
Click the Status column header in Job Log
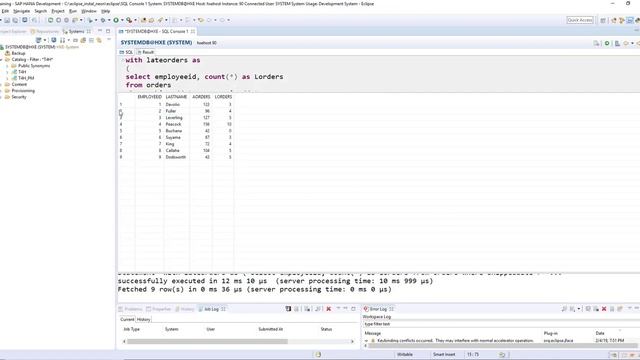tap(326, 329)
